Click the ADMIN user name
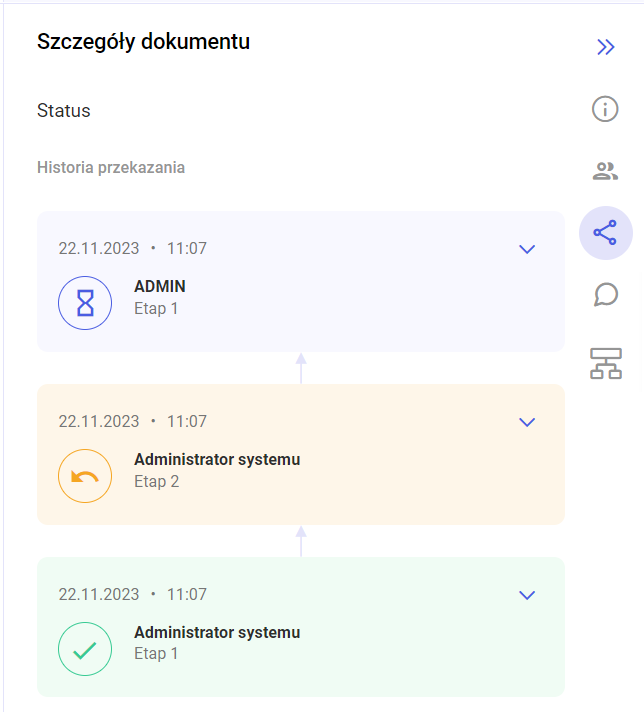 [160, 287]
